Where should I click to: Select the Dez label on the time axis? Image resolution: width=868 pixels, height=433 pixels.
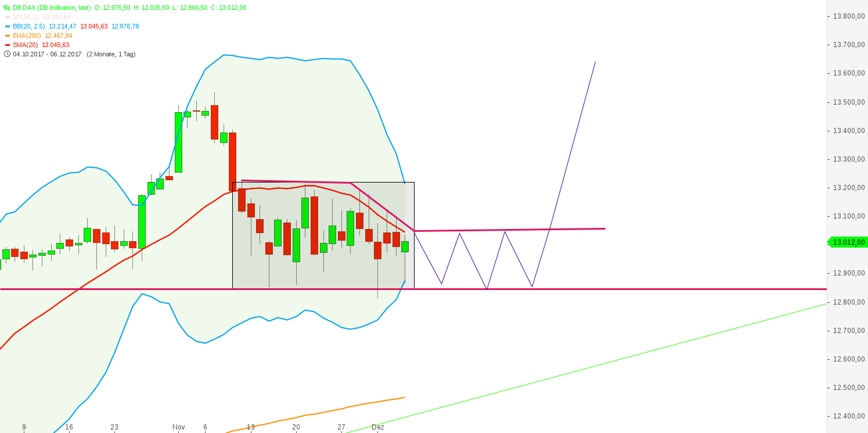point(377,427)
